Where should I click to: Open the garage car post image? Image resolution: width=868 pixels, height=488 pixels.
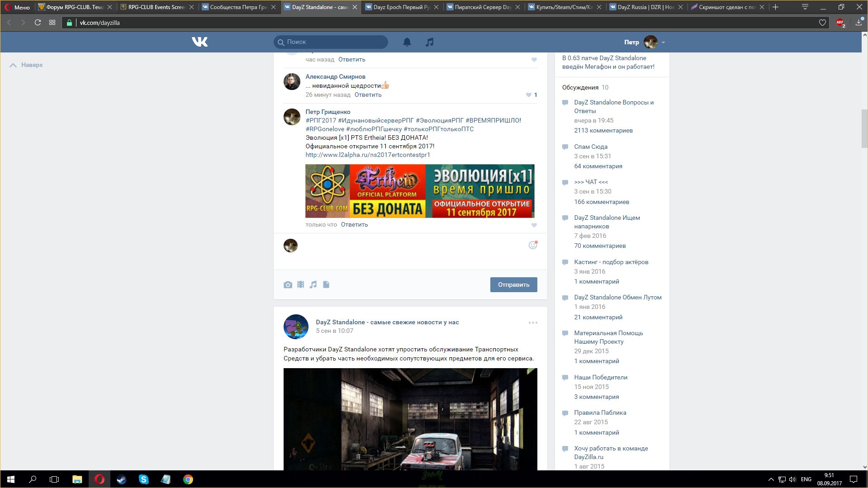410,419
